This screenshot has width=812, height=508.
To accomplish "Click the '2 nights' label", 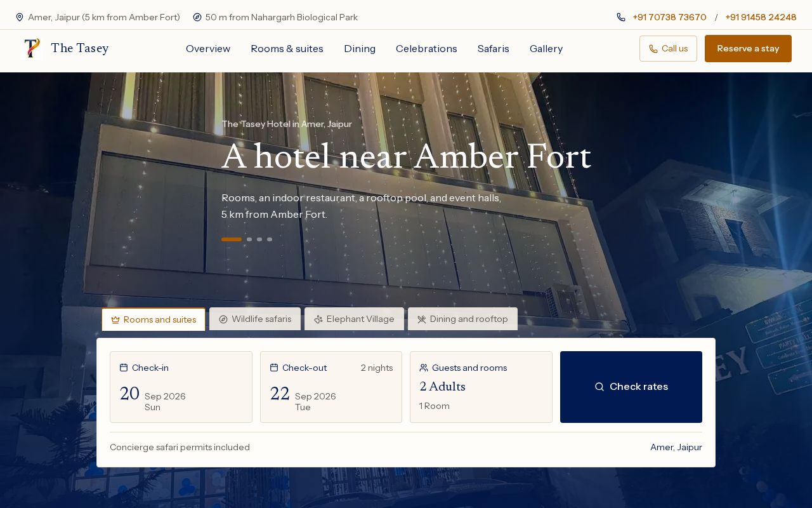I will tap(377, 368).
